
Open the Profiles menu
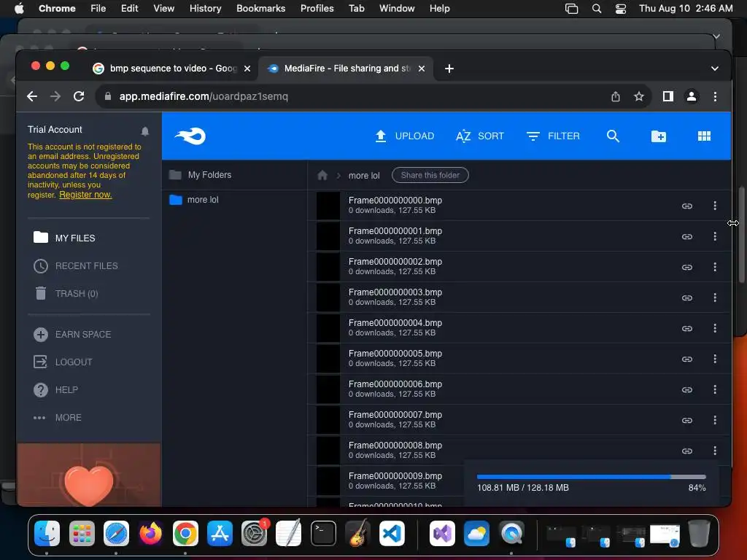[317, 9]
